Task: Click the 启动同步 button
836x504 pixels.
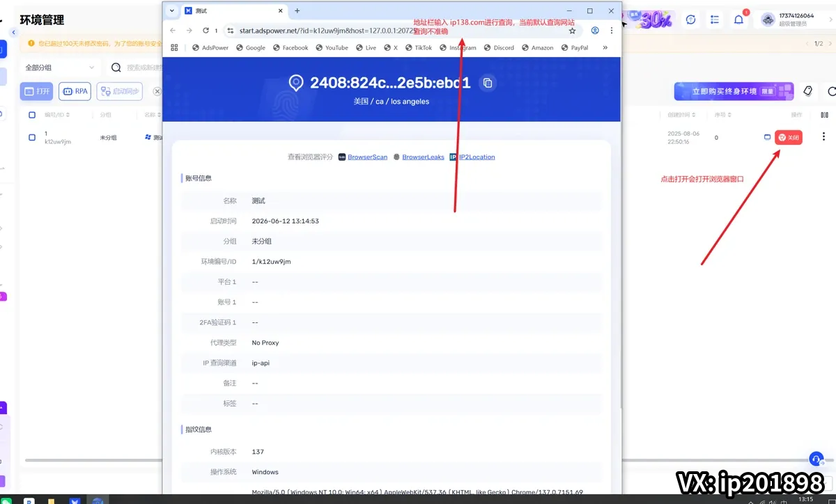Action: (x=119, y=91)
